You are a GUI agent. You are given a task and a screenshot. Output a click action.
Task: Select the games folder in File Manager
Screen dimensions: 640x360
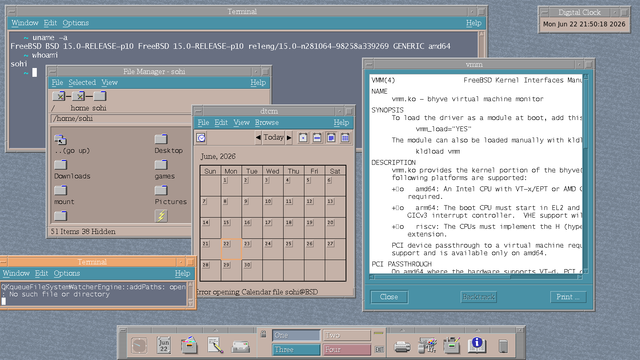[x=161, y=165]
